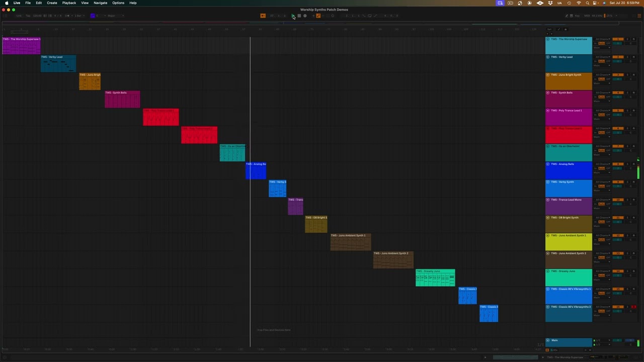Screen dimensions: 644x362
Task: Open the Navigate menu
Action: (100, 3)
